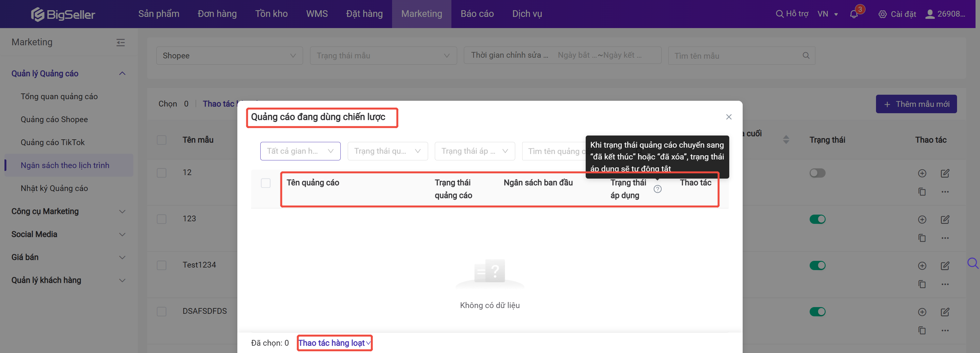Open the Trạng thái quảng cáo filter dropdown
The height and width of the screenshot is (353, 980).
click(x=387, y=151)
